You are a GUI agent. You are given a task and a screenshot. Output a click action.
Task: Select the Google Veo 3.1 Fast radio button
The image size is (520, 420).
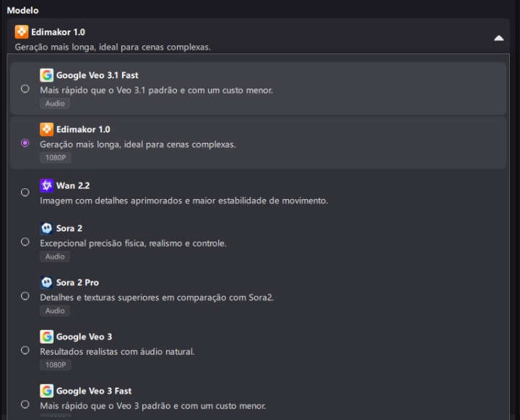coord(25,89)
